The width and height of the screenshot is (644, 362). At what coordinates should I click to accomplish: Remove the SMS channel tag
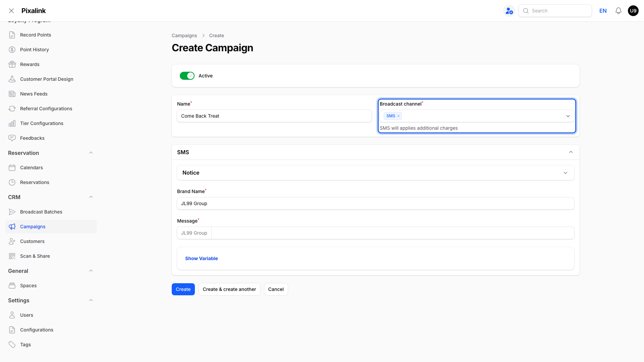[x=398, y=116]
